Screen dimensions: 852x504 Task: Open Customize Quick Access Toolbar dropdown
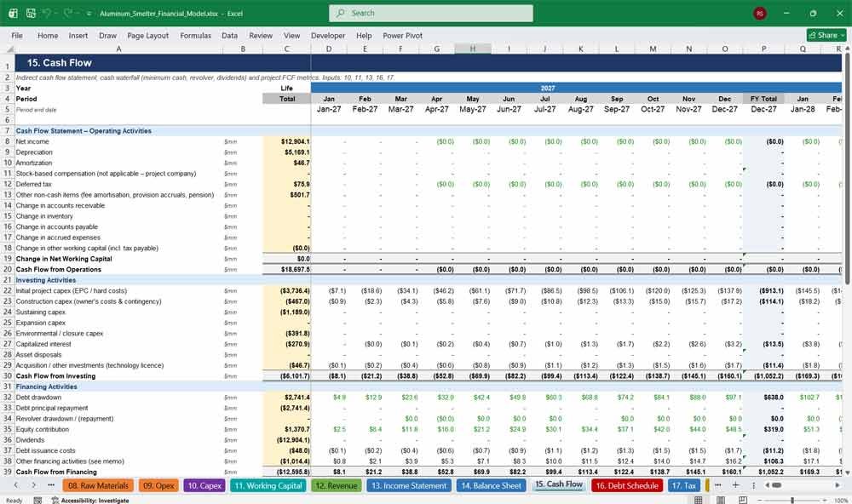click(89, 14)
